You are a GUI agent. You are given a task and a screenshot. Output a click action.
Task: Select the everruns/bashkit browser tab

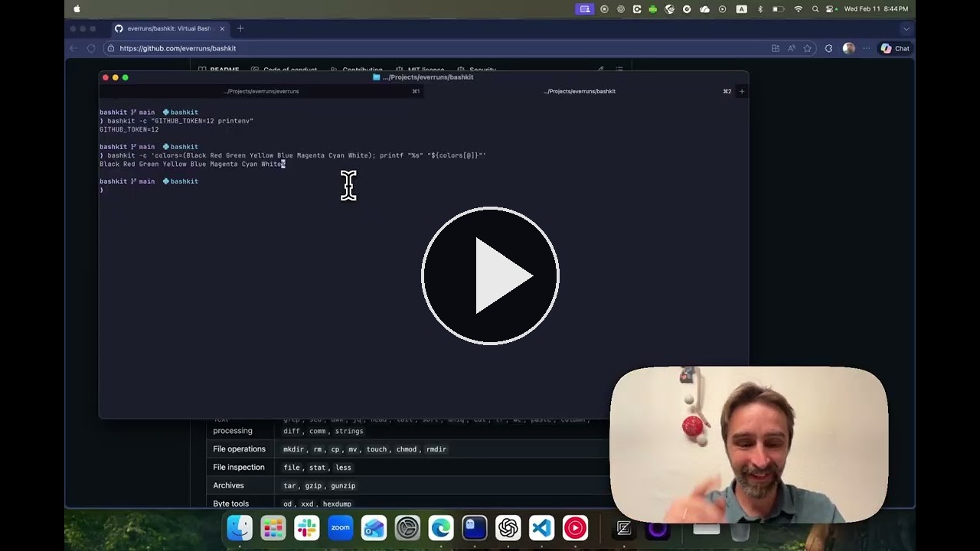[x=169, y=28]
